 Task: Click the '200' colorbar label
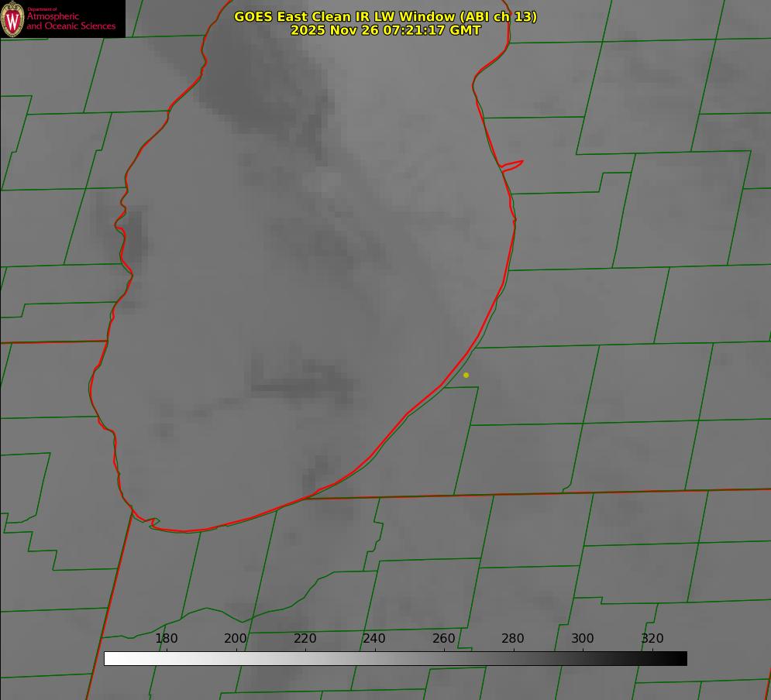coord(236,638)
